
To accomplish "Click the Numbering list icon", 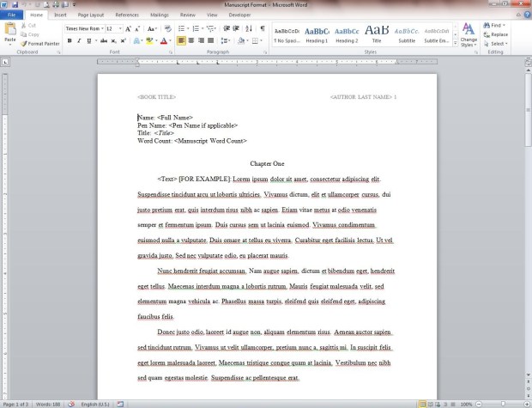I will click(196, 29).
